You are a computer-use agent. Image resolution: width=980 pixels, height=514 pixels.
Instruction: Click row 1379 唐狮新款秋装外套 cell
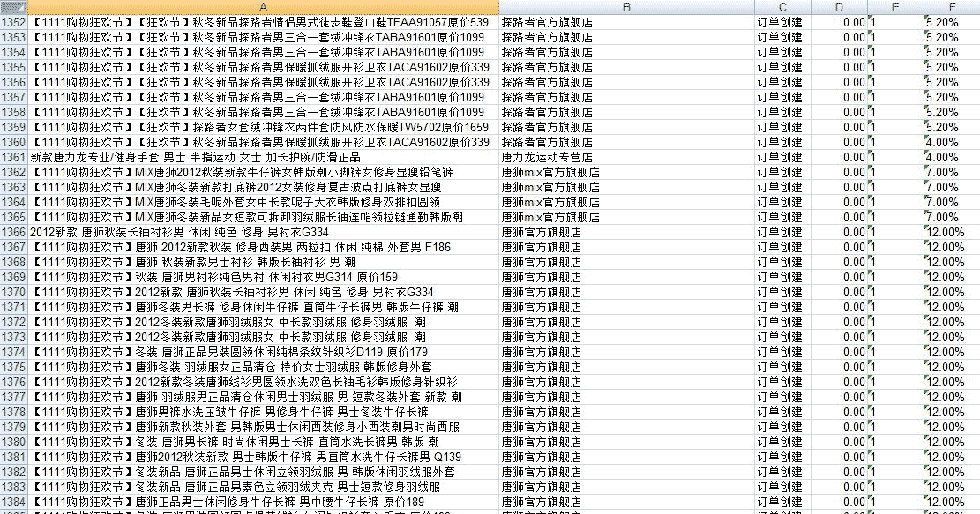coord(263,428)
